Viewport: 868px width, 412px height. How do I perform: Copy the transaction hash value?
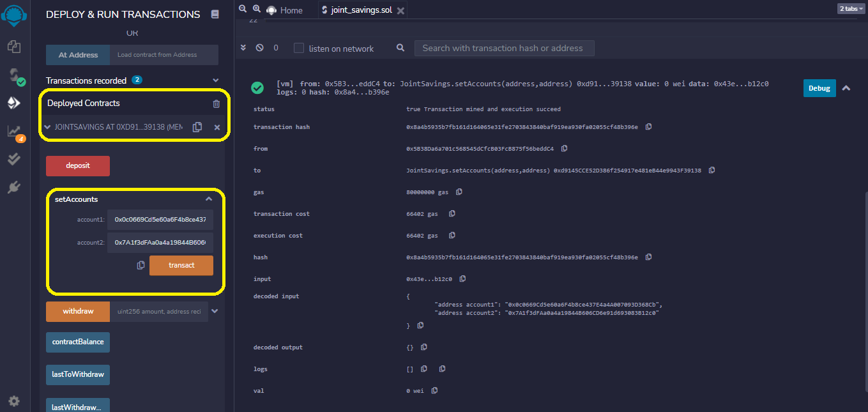pos(648,127)
